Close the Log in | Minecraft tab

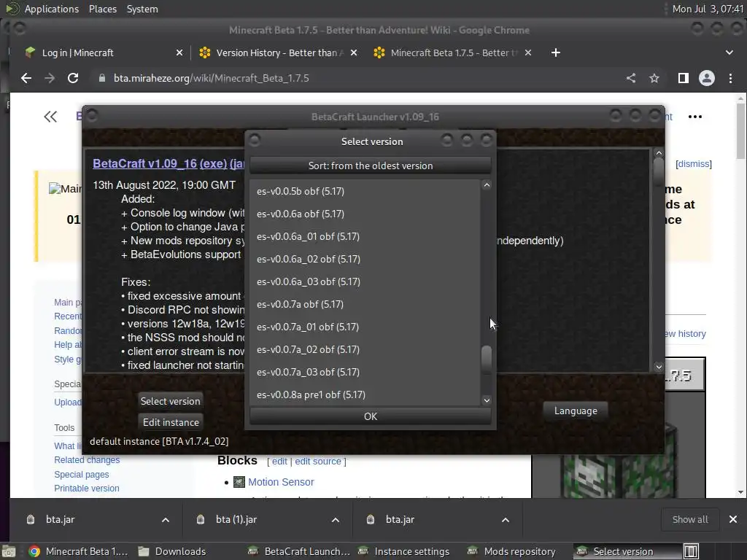tap(179, 52)
